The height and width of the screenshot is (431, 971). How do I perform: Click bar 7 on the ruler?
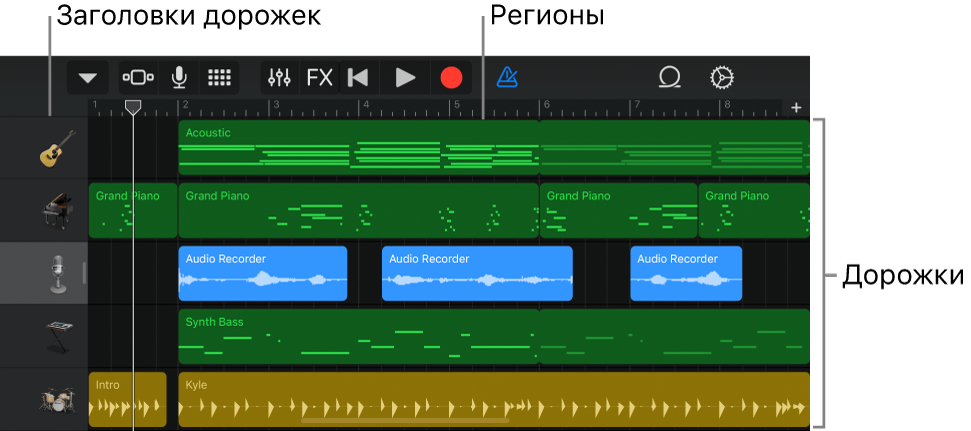[x=637, y=105]
